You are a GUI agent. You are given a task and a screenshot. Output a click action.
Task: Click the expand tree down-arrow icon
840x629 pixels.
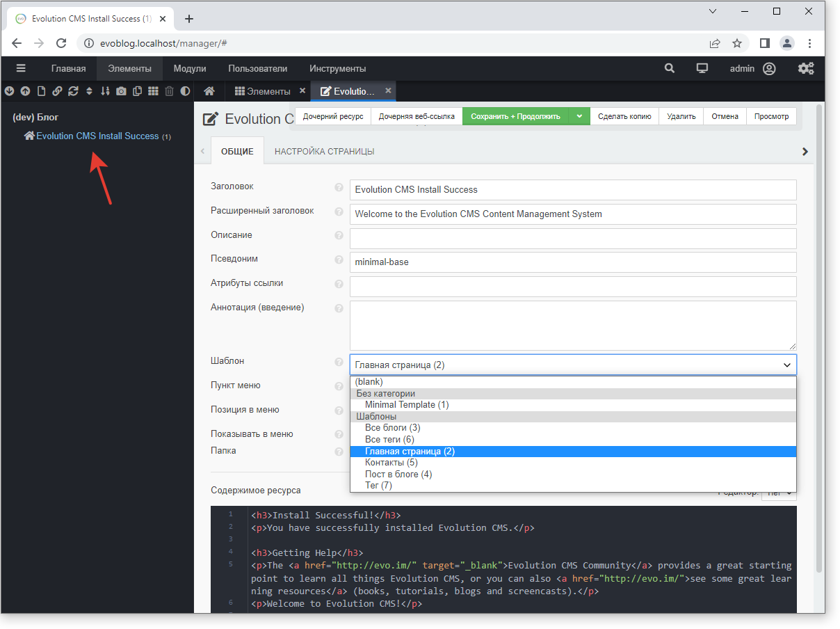[9, 91]
